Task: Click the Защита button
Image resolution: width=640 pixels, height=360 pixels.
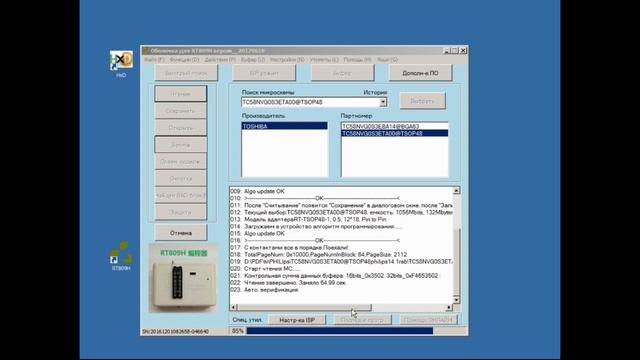Action: tap(180, 212)
